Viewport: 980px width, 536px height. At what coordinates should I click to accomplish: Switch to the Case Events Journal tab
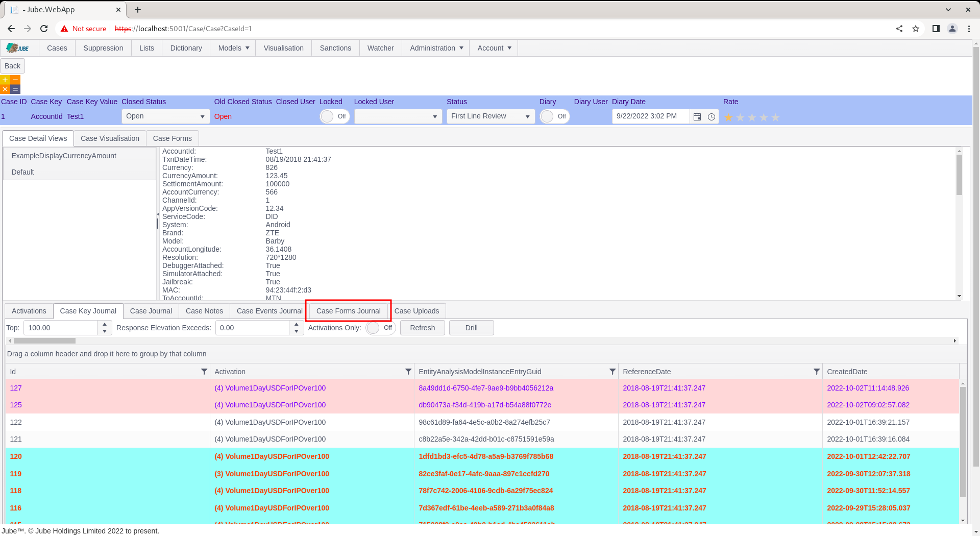pyautogui.click(x=269, y=311)
